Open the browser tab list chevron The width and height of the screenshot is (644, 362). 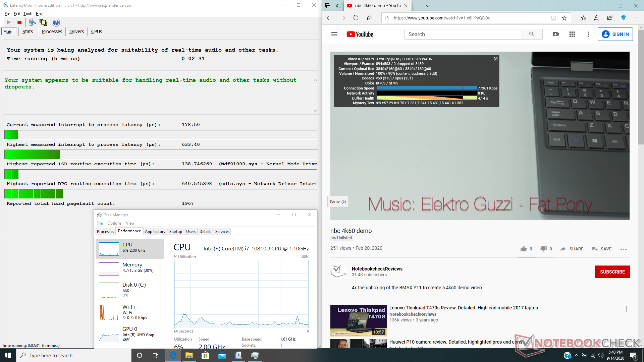428,6
